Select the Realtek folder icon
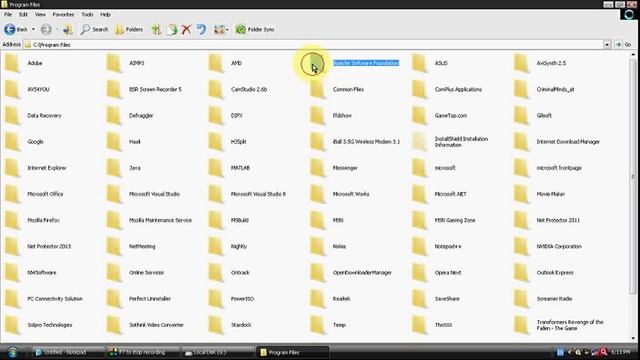The height and width of the screenshot is (360, 640). [318, 299]
